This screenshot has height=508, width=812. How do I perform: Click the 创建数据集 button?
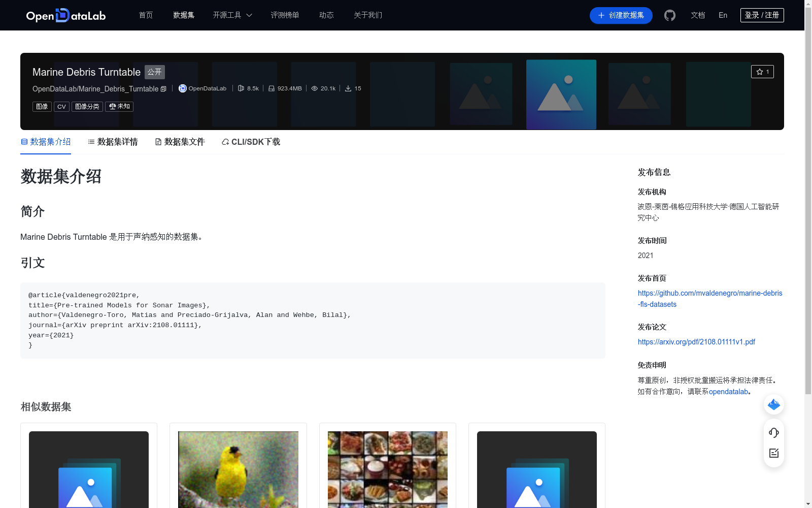tap(621, 15)
